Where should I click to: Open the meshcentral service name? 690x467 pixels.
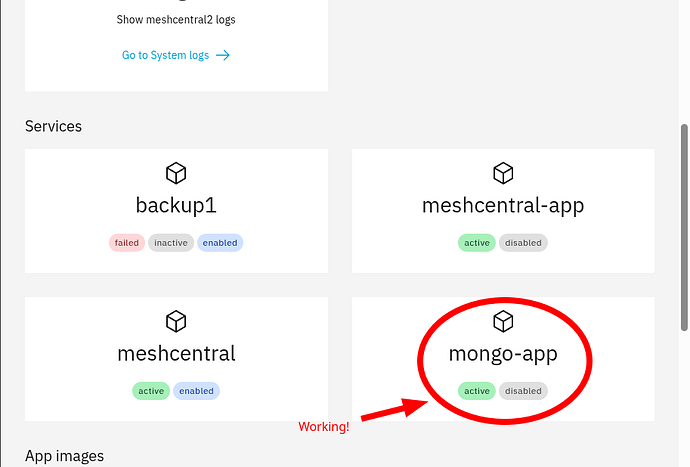176,354
